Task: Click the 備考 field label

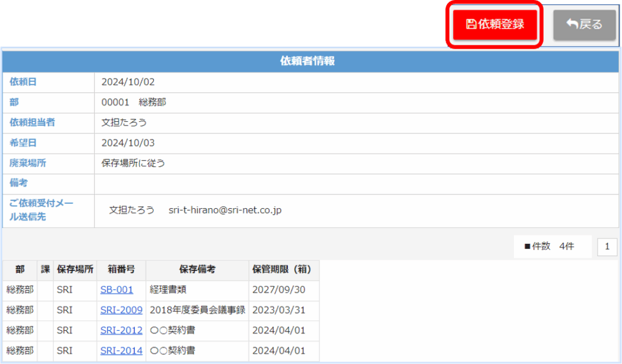Action: click(19, 183)
